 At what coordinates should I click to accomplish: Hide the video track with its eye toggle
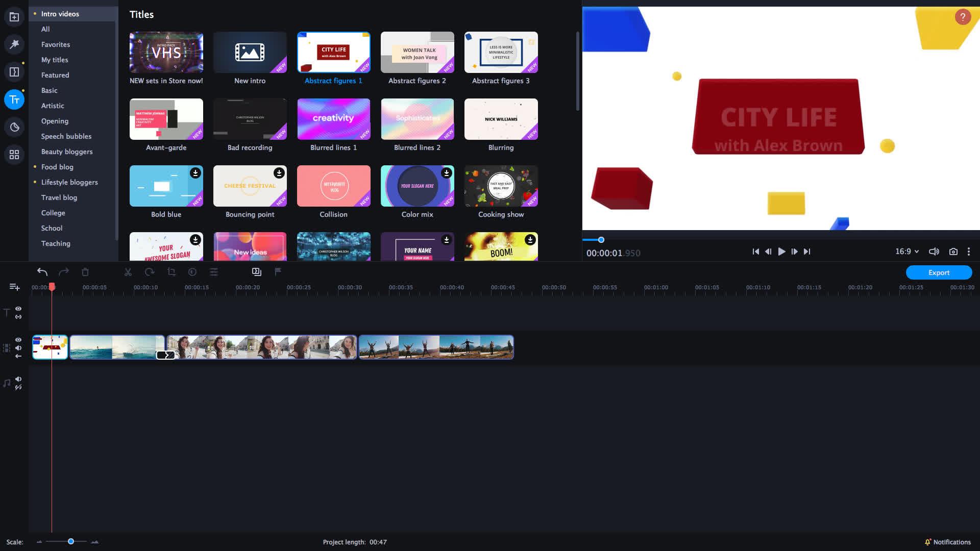click(18, 339)
